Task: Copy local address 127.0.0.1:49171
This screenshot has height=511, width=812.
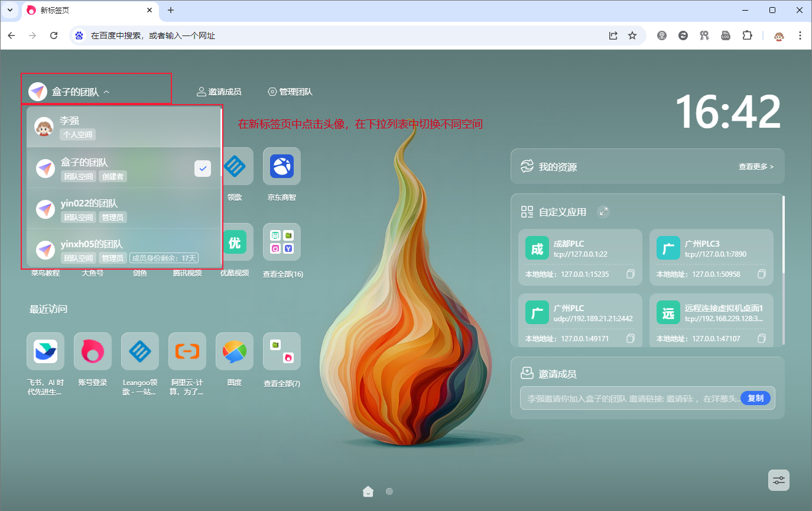Action: point(631,338)
